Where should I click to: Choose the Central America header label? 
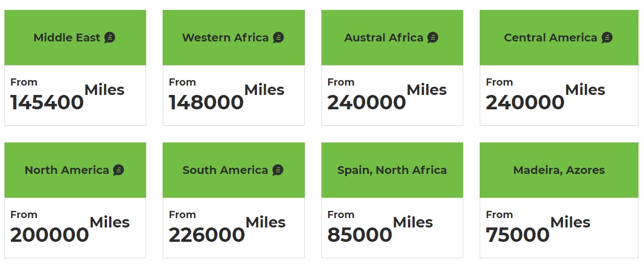click(550, 38)
